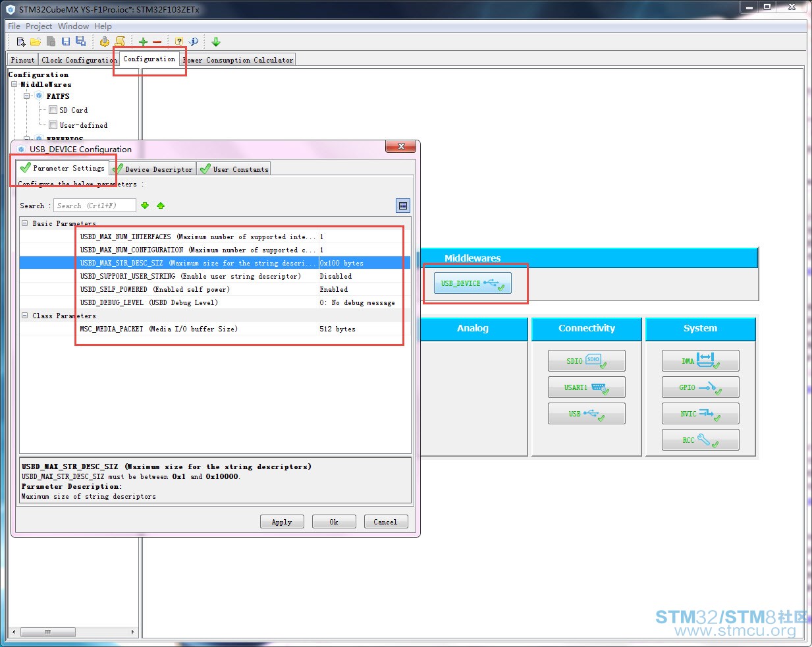Image resolution: width=812 pixels, height=647 pixels.
Task: Click the yellow Help question-mark icon
Action: [x=179, y=42]
